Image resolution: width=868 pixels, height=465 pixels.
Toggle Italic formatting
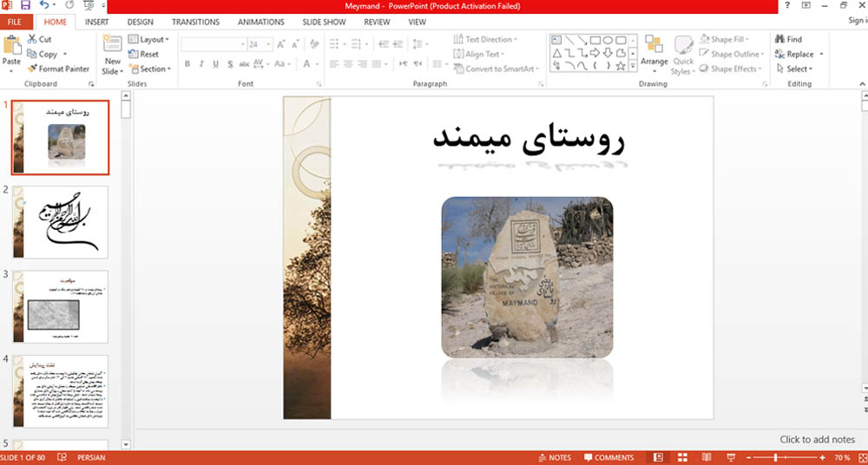click(201, 63)
